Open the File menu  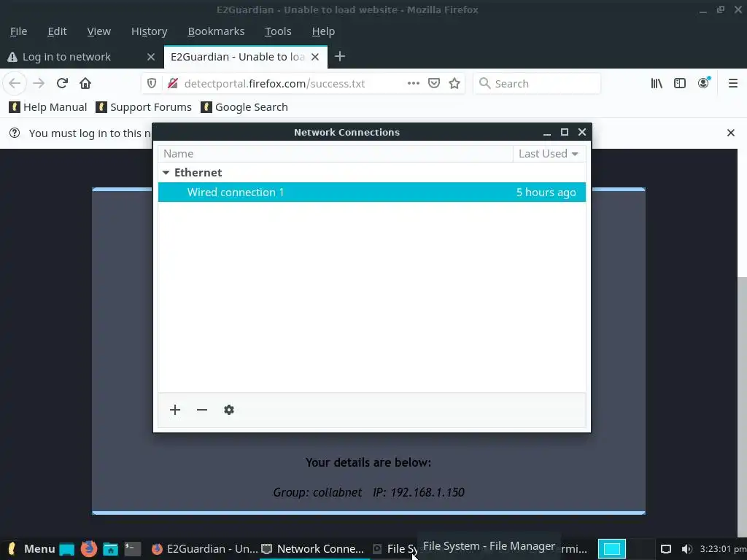click(x=18, y=31)
